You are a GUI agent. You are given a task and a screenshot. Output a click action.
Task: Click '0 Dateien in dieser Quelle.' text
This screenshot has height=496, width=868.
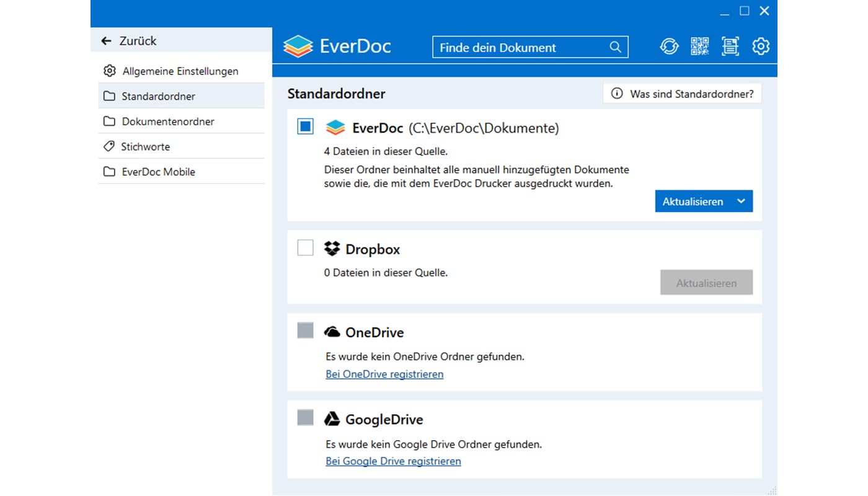coord(386,272)
